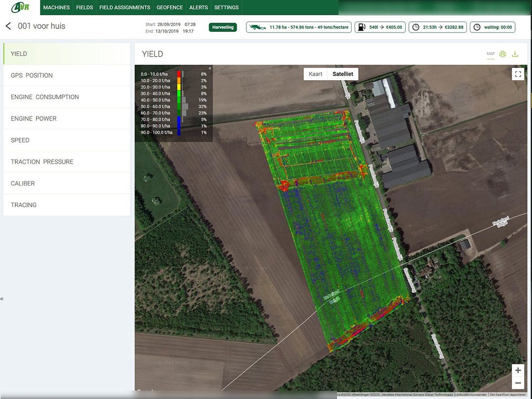Zoom out on the map
Viewport: 532px width, 399px height.
coord(518,383)
